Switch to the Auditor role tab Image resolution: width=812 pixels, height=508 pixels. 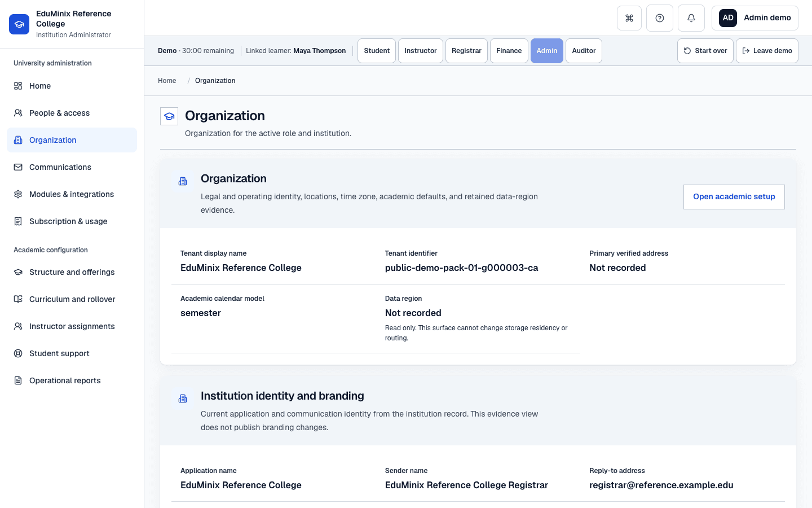click(584, 51)
